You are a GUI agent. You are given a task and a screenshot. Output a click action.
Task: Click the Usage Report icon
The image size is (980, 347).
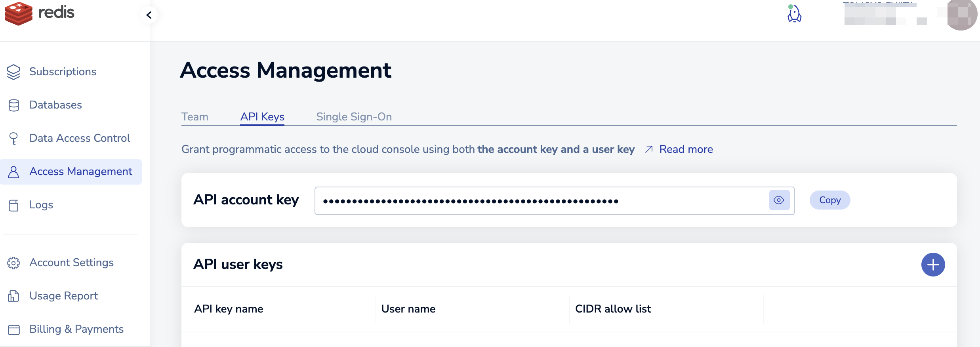[13, 296]
